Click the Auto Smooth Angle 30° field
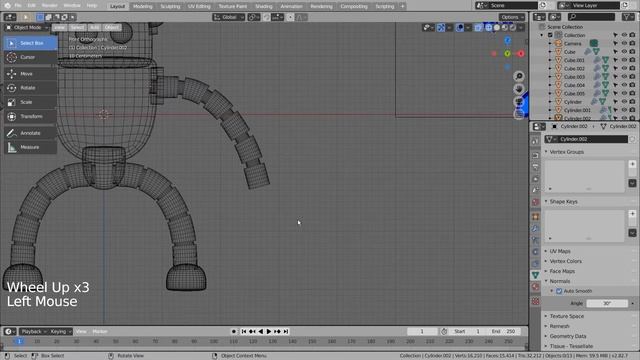 pos(607,303)
